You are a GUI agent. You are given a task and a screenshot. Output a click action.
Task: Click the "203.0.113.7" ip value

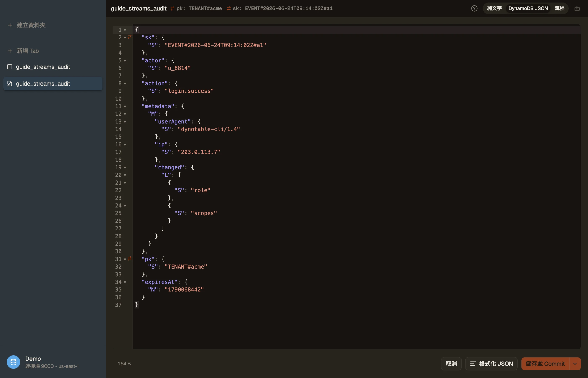[199, 152]
